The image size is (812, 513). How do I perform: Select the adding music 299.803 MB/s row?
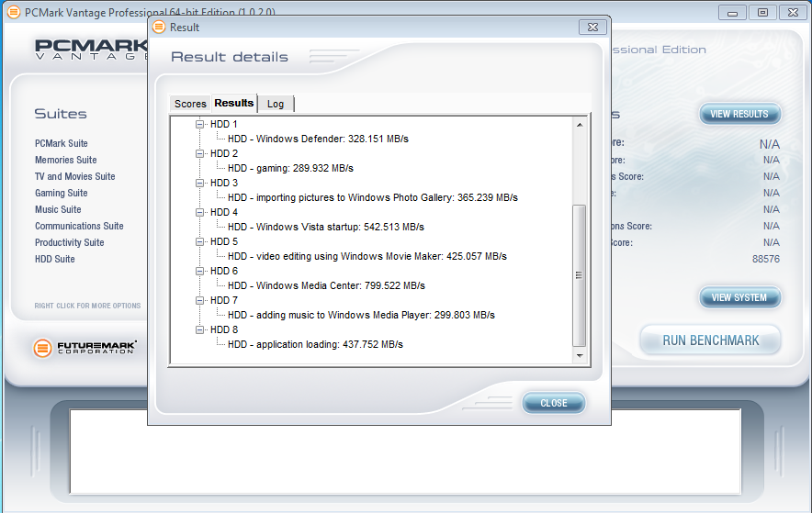coord(361,315)
